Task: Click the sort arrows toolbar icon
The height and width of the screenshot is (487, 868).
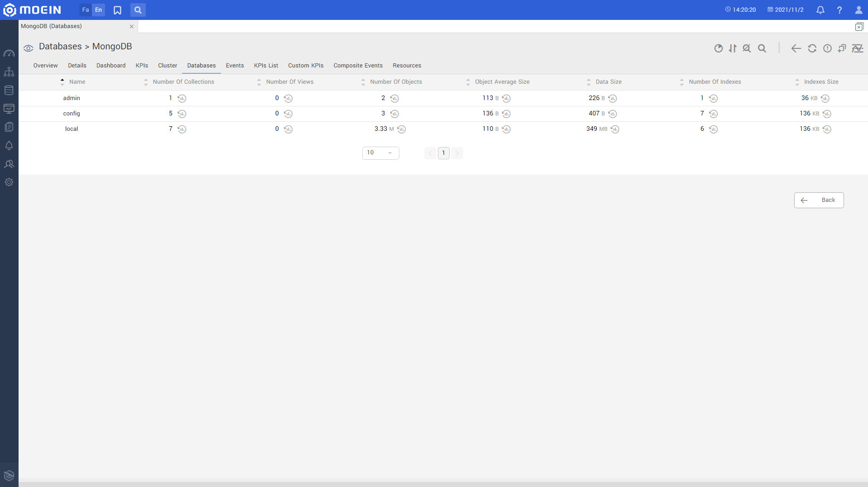Action: click(733, 48)
